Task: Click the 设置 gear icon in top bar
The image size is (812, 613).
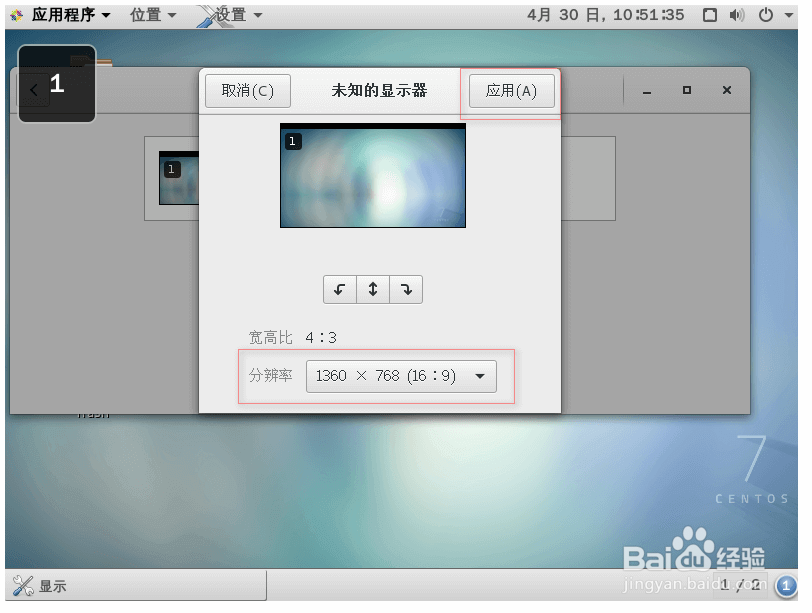Action: pos(215,15)
